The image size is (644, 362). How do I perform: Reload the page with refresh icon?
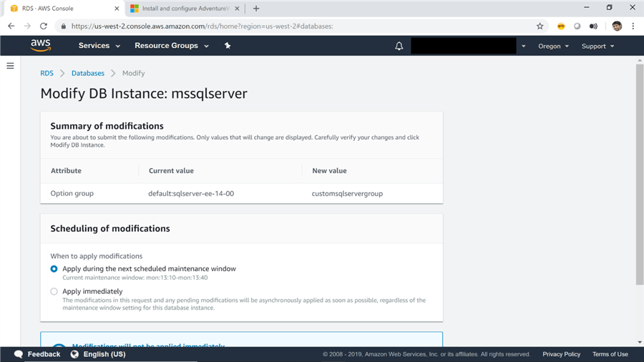(44, 26)
